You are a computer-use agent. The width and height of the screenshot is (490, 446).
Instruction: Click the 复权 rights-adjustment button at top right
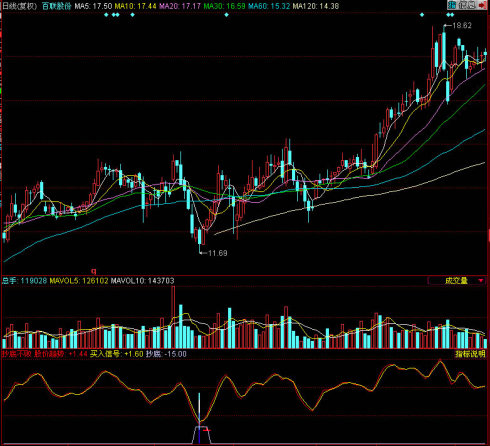(467, 5)
